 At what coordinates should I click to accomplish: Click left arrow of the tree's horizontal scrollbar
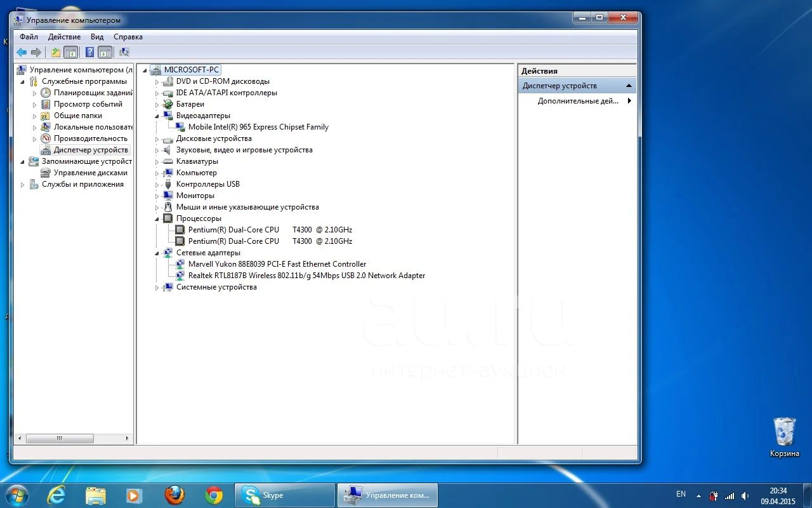point(20,438)
